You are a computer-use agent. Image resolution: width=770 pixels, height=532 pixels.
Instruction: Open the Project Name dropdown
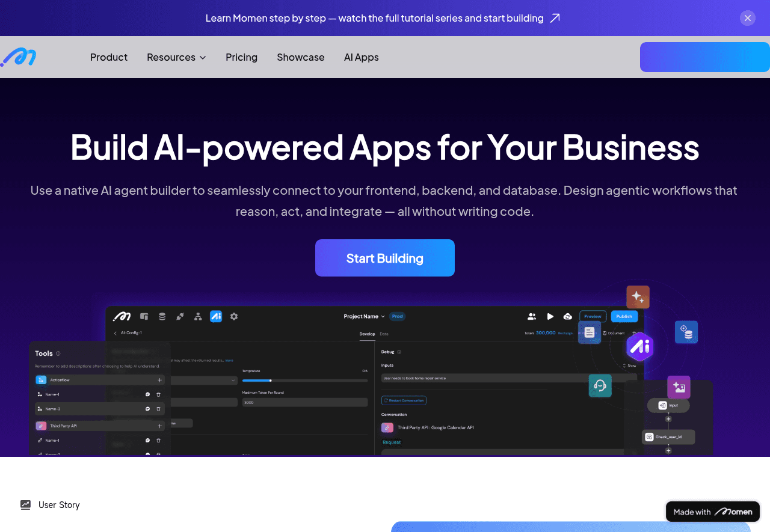(x=364, y=316)
